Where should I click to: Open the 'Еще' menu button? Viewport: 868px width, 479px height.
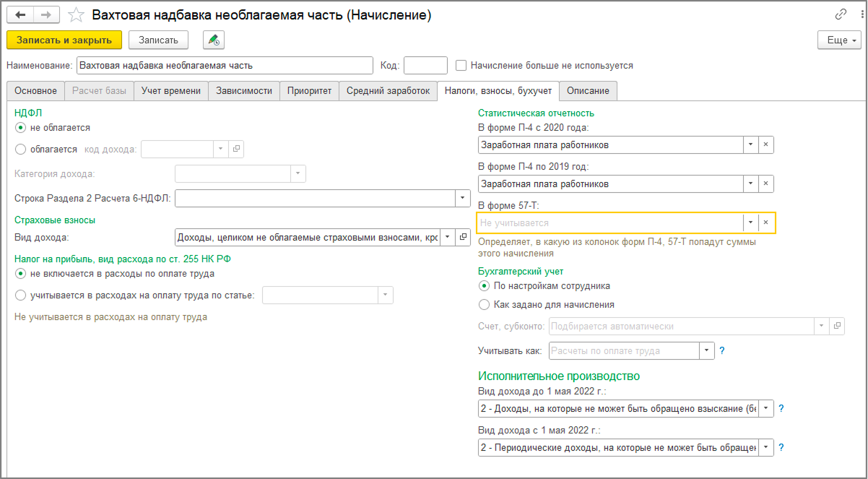[x=840, y=40]
